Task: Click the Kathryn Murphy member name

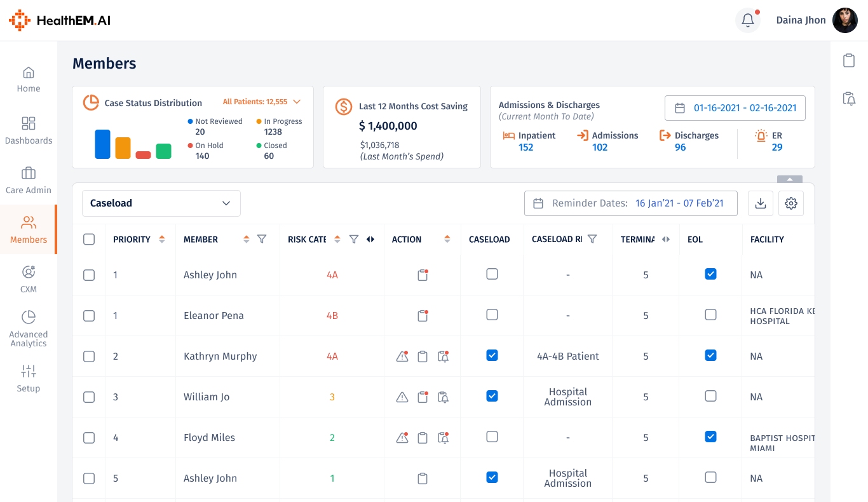Action: 220,356
